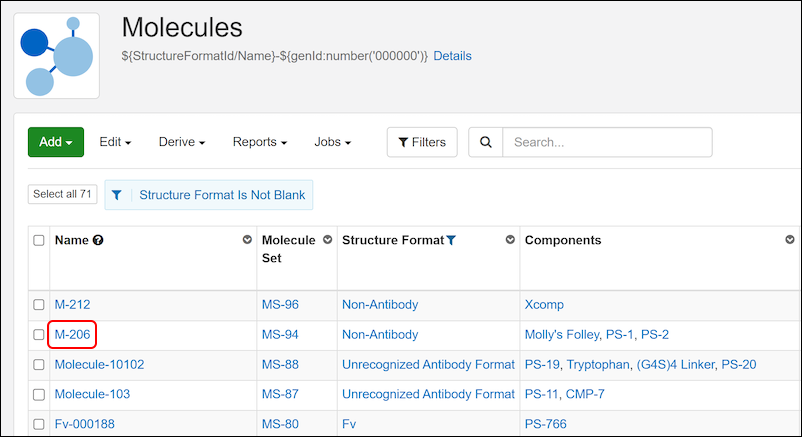Check the Fv-000188 row checkbox
The image size is (802, 437).
click(x=39, y=424)
